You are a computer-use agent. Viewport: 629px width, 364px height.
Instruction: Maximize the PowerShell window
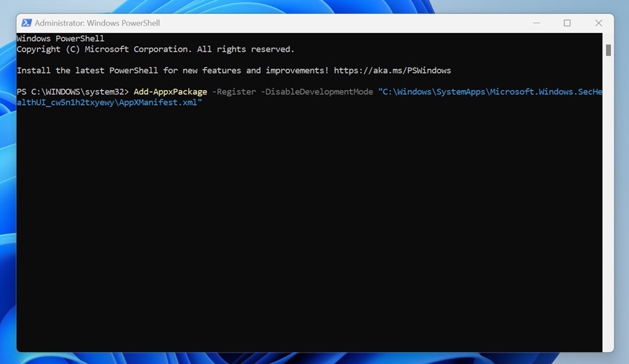[x=567, y=23]
